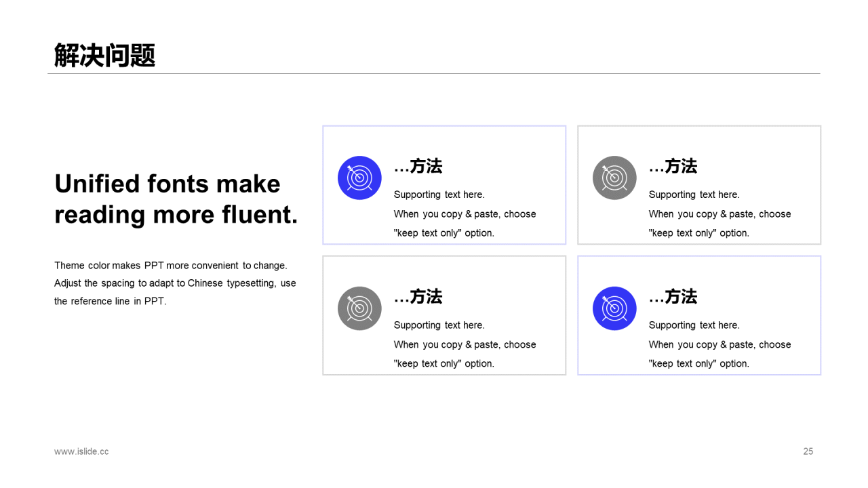Click supporting text in the bottom-left card
Screen dimensions: 868x488
(465, 344)
